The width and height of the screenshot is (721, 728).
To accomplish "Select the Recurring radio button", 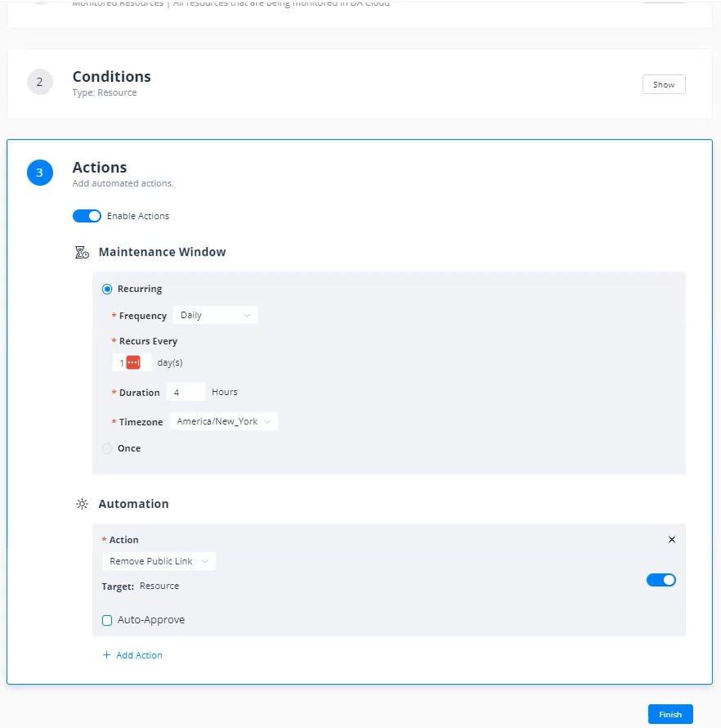I will [x=107, y=288].
